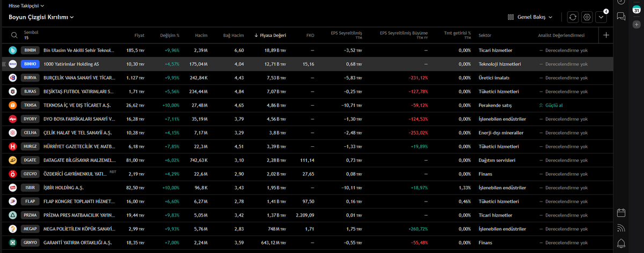Click the refresh screener icon

point(573,17)
